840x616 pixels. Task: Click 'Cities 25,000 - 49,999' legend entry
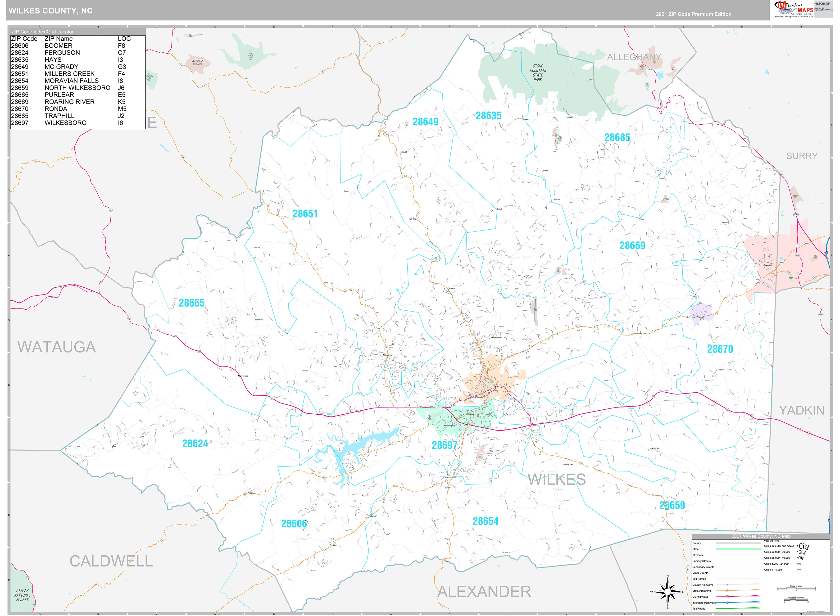pos(784,558)
